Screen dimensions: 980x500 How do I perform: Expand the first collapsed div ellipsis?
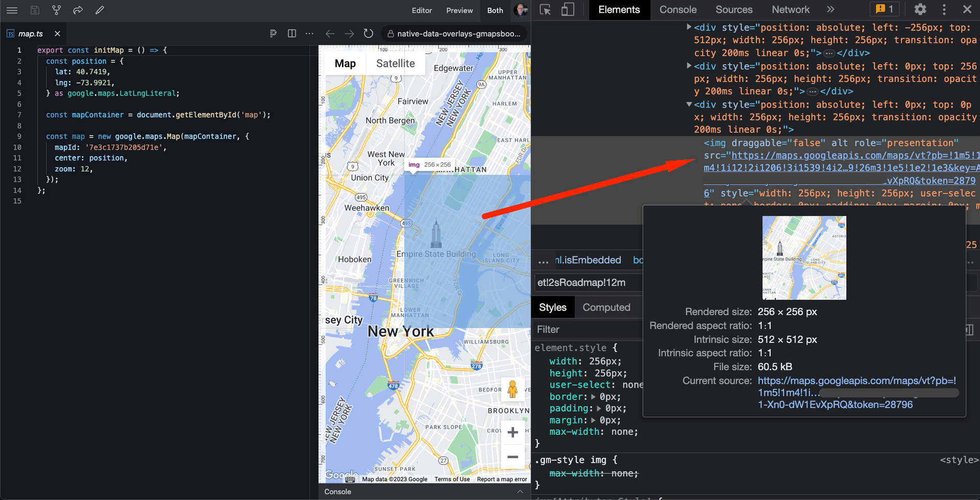click(829, 54)
